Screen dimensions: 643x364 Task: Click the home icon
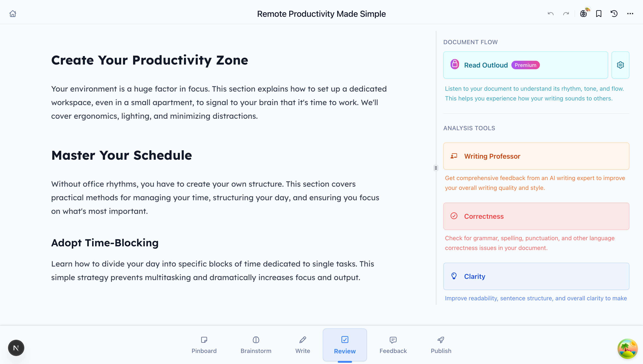click(x=12, y=14)
